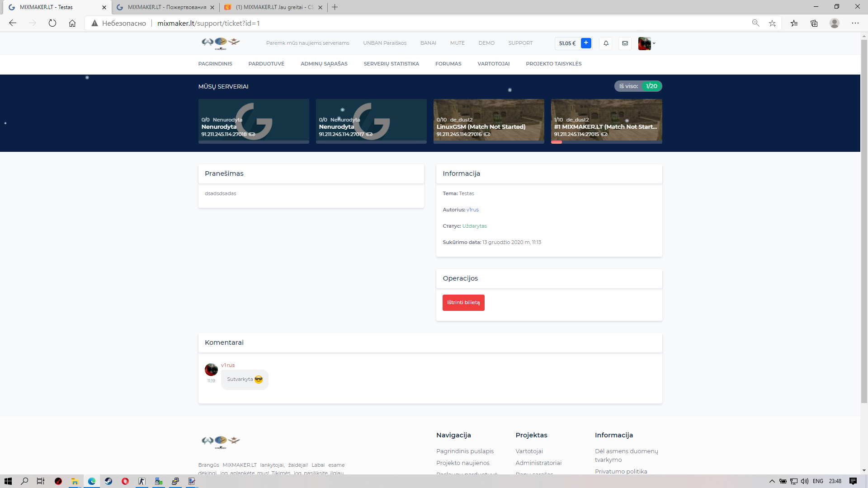Open the SUPPORT menu item
This screenshot has height=488, width=868.
click(x=520, y=43)
